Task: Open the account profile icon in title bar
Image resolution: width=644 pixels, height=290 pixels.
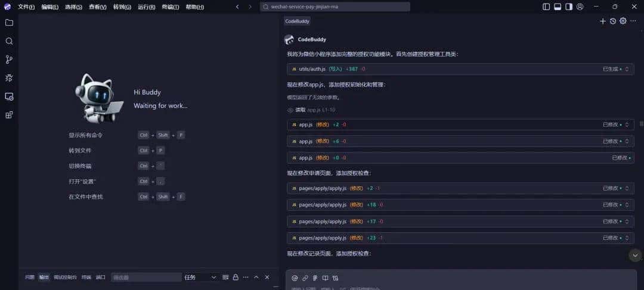Action: 580,7
